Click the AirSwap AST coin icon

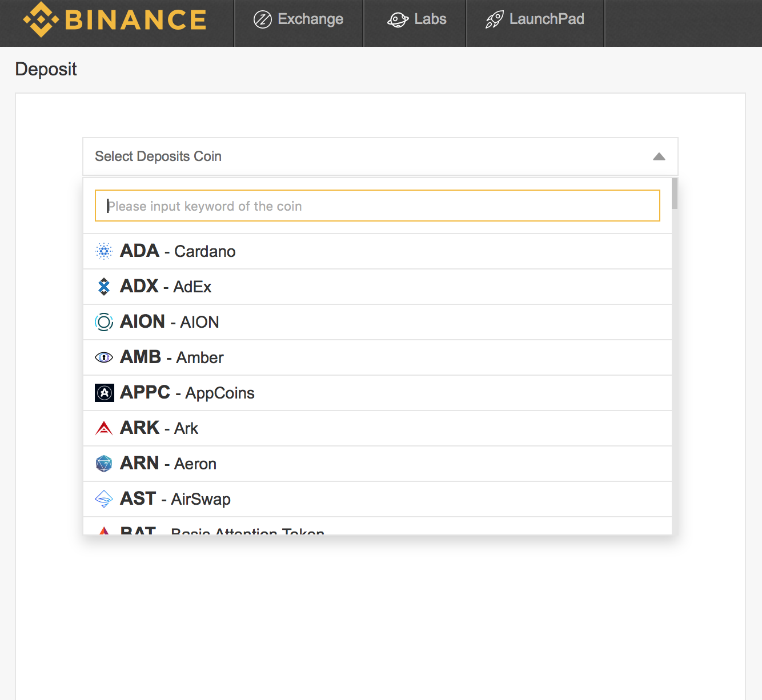pyautogui.click(x=104, y=499)
